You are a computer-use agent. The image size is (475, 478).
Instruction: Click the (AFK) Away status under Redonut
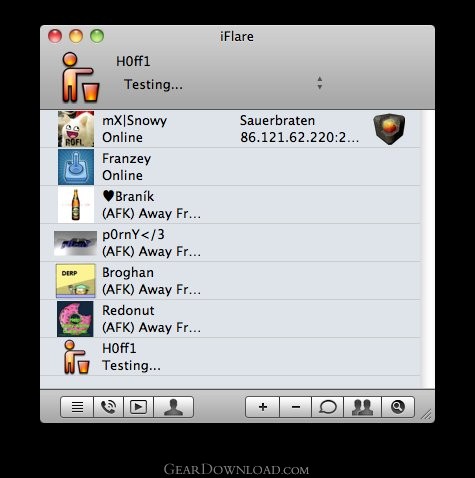[152, 328]
